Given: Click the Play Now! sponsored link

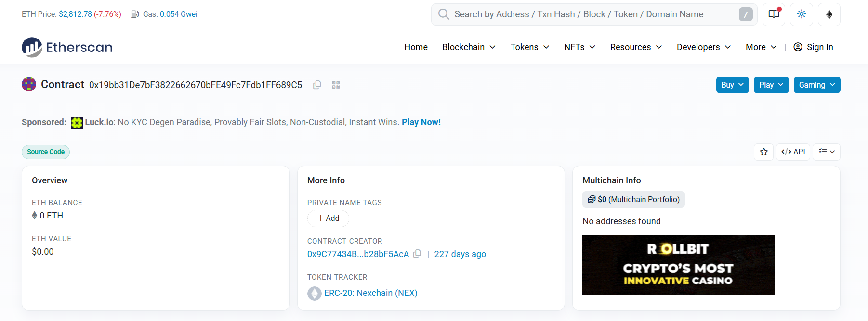Looking at the screenshot, I should 421,122.
